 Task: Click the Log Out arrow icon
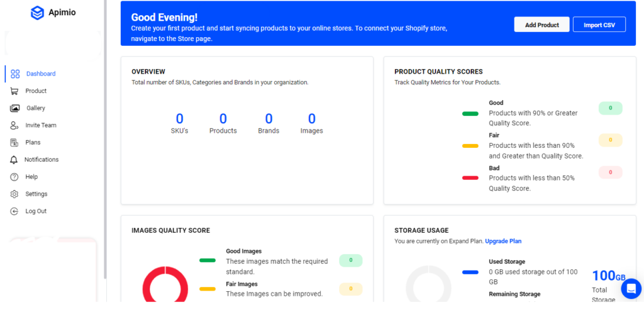(14, 211)
